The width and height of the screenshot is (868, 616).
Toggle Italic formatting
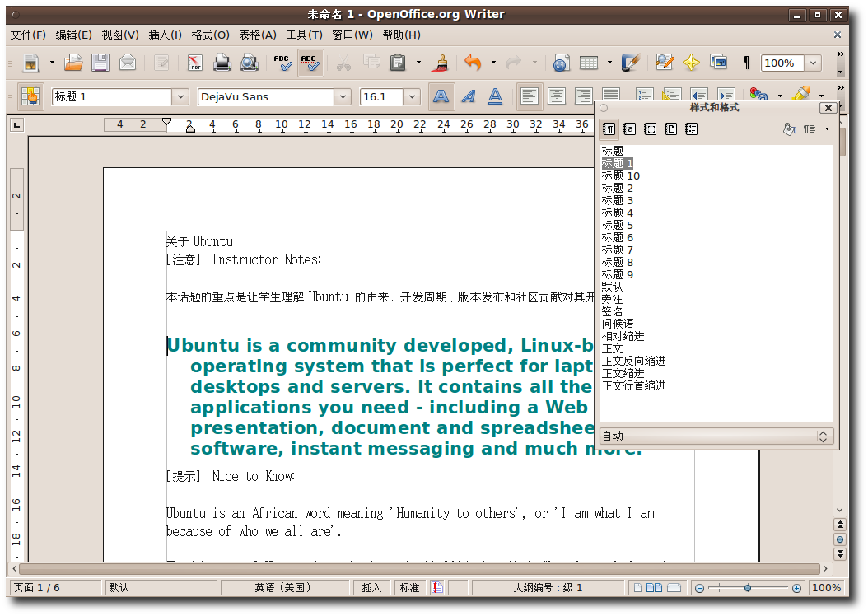tap(469, 97)
